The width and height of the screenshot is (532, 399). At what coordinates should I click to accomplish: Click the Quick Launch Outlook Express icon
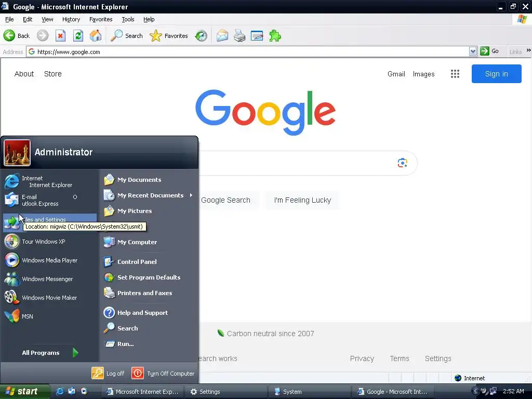(72, 391)
